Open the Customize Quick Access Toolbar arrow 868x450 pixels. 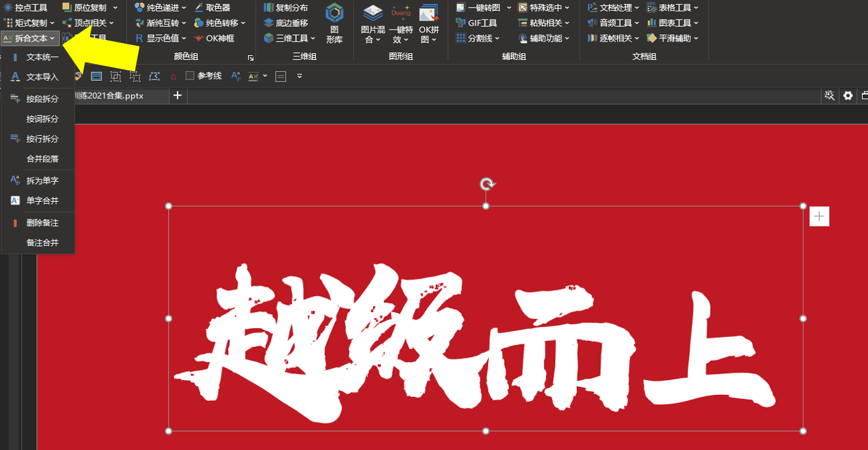point(299,76)
